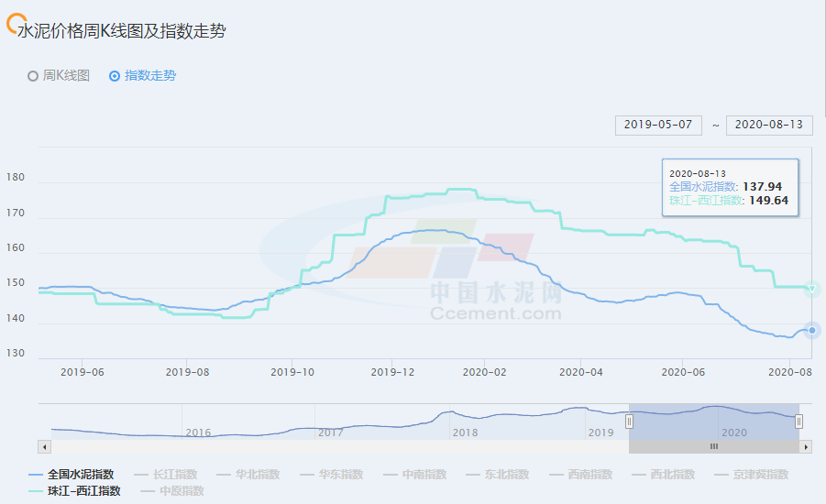Toggle 华北指数 legend series
This screenshot has width=826, height=504.
click(248, 475)
